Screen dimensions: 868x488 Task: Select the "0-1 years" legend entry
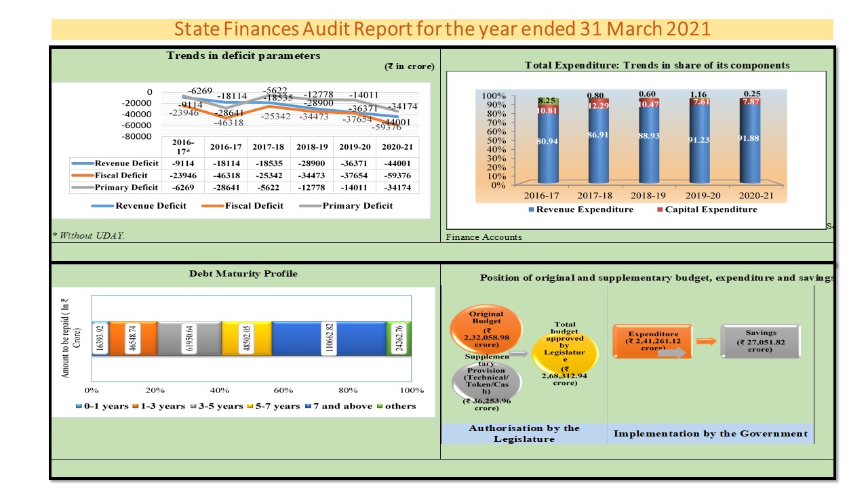pyautogui.click(x=102, y=406)
